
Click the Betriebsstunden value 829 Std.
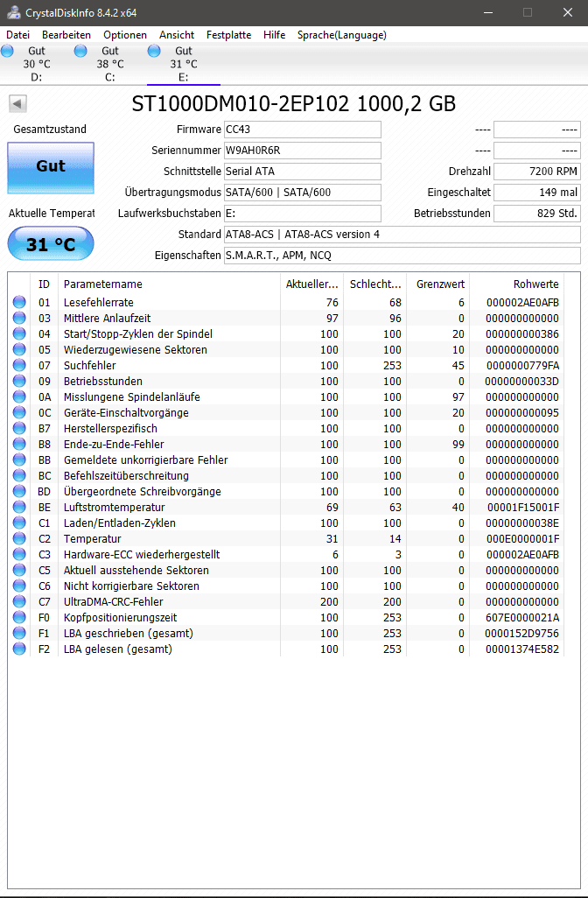tap(537, 213)
